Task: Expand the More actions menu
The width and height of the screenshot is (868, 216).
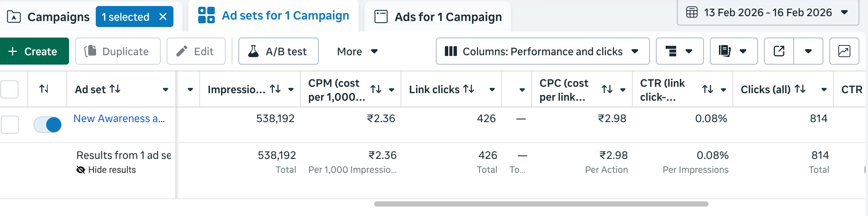Action: pos(357,51)
